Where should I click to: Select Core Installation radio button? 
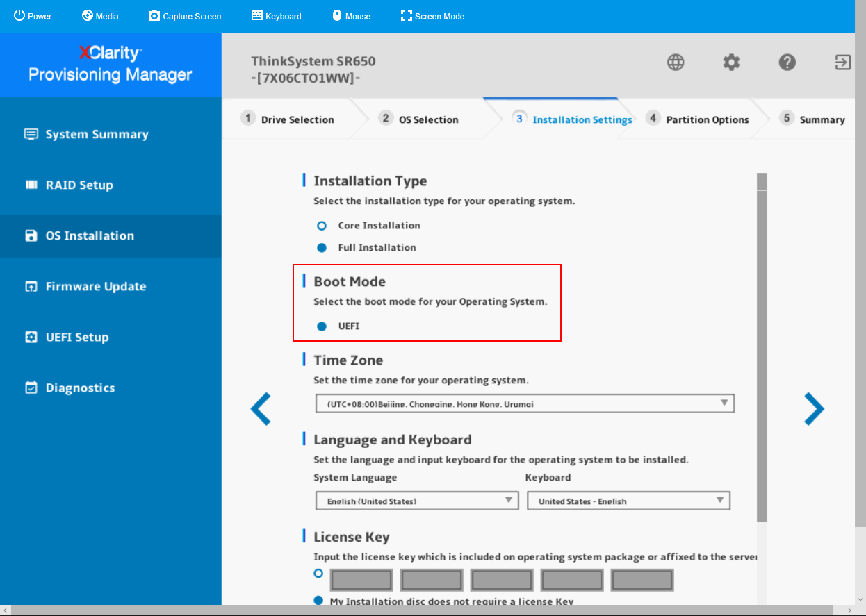pyautogui.click(x=321, y=226)
